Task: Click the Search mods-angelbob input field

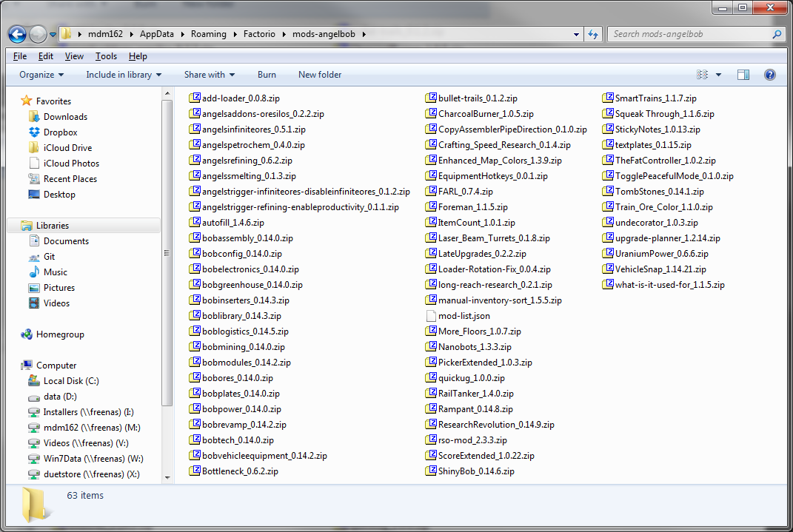Action: coord(689,34)
